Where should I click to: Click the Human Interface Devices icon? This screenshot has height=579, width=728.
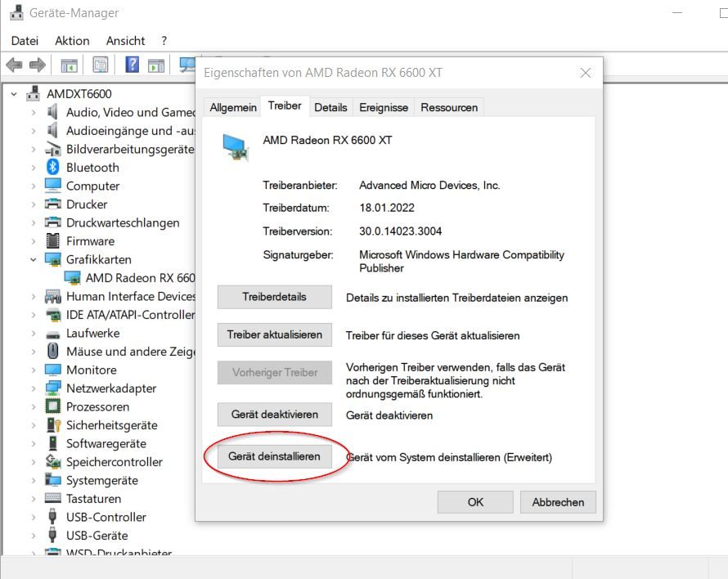tap(53, 296)
